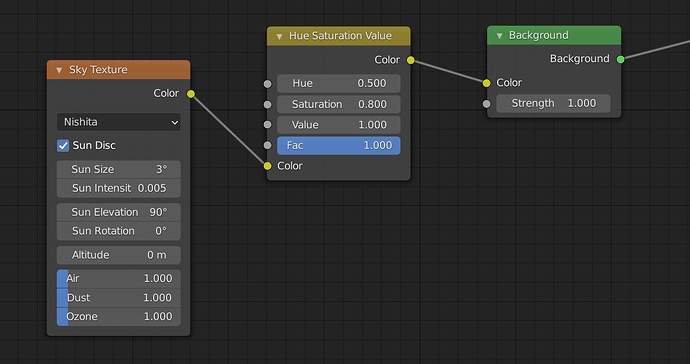Click the Strength input socket

(486, 104)
